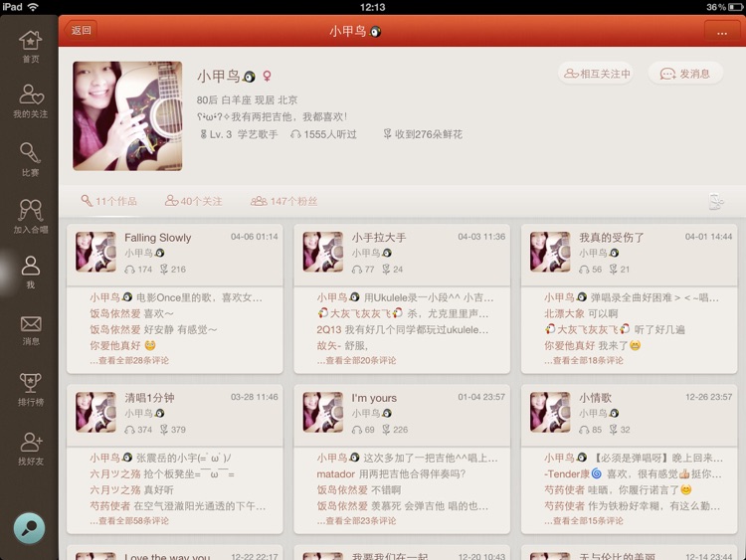Open the I'm yours song thumbnail
The image size is (746, 560).
[x=323, y=412]
